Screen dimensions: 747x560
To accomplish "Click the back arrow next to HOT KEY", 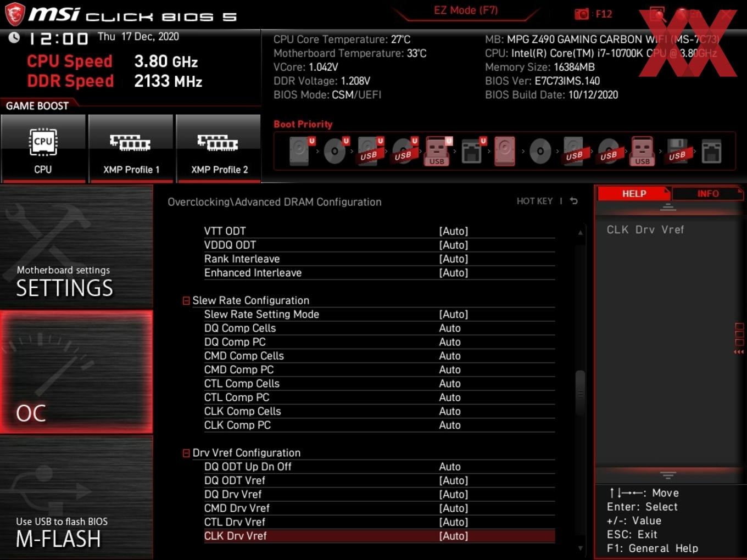I will tap(574, 201).
